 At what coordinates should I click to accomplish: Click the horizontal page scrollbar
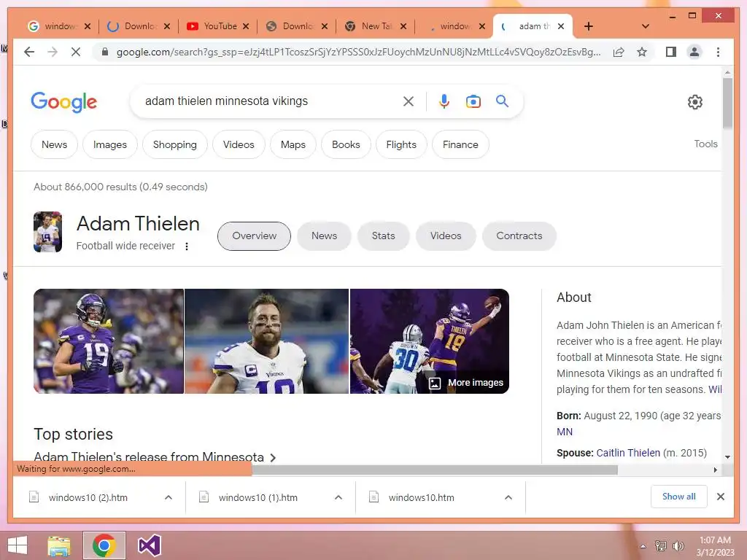435,470
